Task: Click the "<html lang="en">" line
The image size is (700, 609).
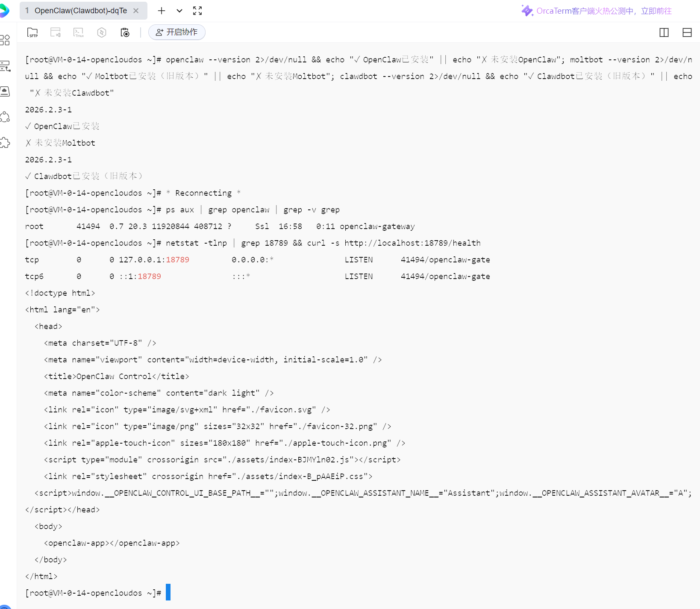Action: tap(62, 310)
